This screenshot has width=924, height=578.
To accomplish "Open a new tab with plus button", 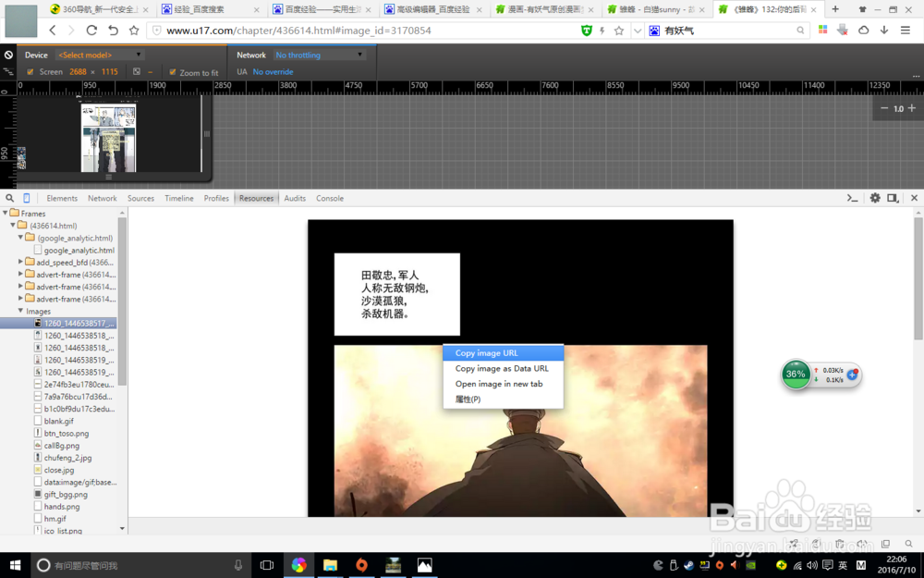I will tap(835, 9).
